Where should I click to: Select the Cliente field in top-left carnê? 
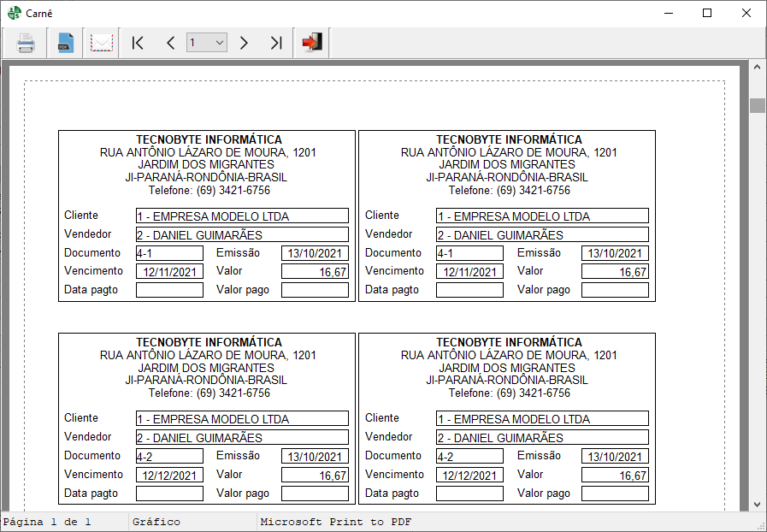(242, 216)
